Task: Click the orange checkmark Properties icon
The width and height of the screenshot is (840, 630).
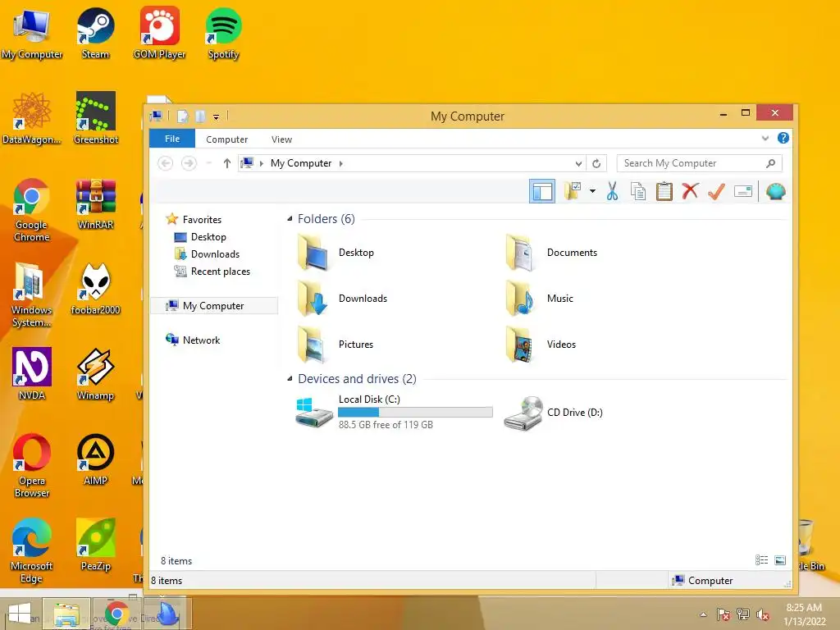Action: pyautogui.click(x=716, y=191)
